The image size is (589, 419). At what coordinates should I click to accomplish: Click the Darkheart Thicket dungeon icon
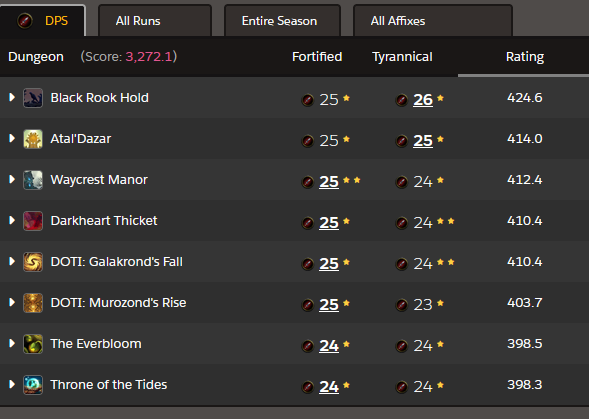(33, 221)
